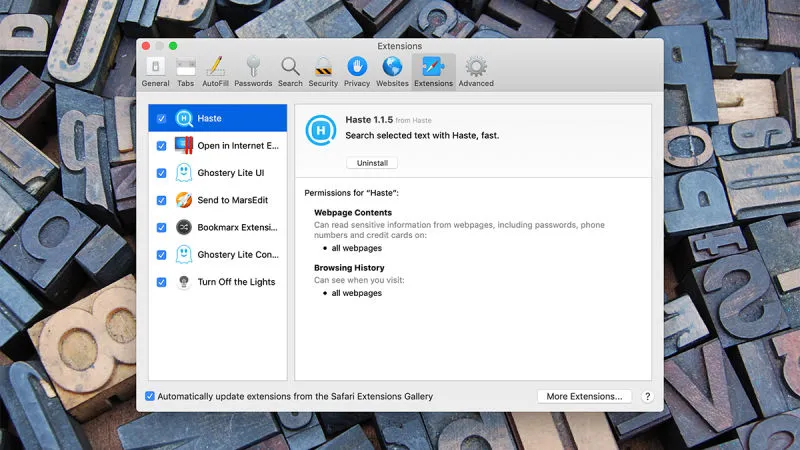The height and width of the screenshot is (450, 800).
Task: Uncheck Ghostery Lite UI extension
Action: (x=162, y=173)
